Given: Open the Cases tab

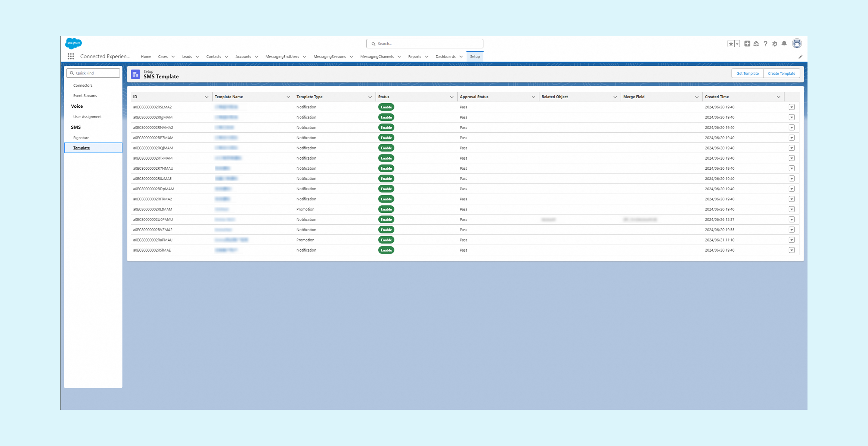Looking at the screenshot, I should (163, 57).
